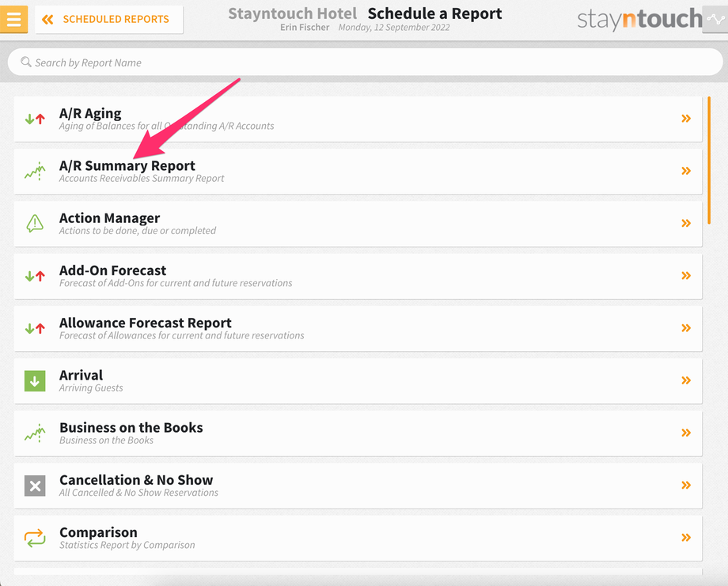Select Accounts Receivables Summary Report description
This screenshot has height=586, width=728.
point(141,179)
